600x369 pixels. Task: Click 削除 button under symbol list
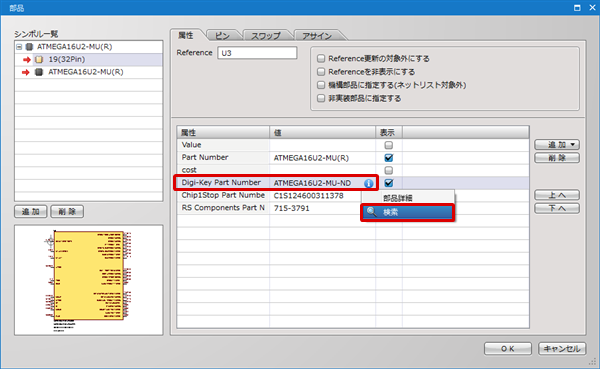tap(67, 211)
